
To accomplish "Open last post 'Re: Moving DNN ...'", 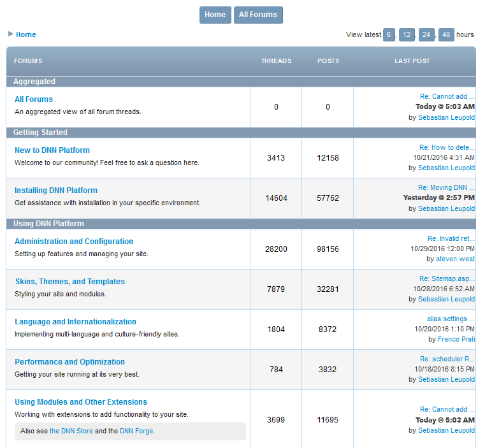I will [446, 188].
